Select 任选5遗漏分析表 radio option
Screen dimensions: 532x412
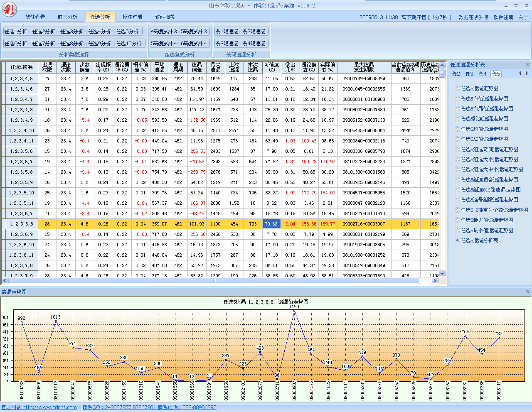476,240
